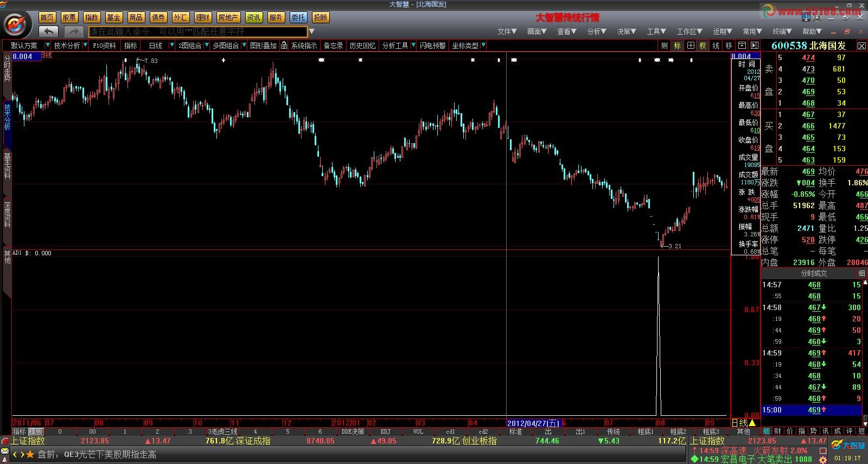Go back with the left arrow button

tap(48, 31)
